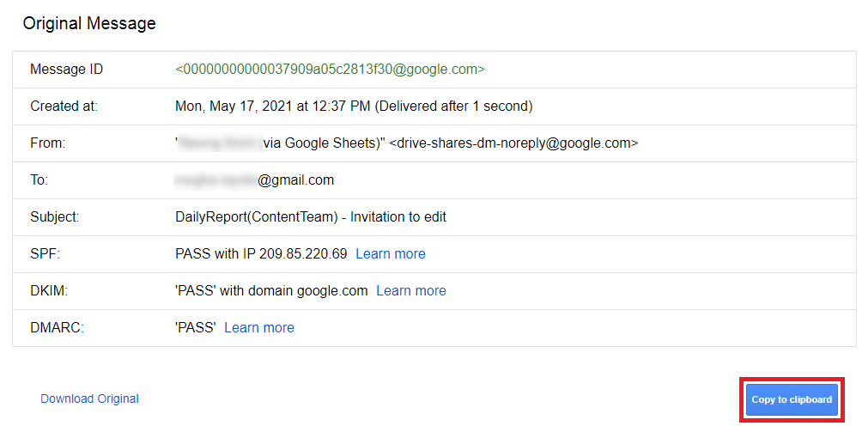Click the DMARC: row label
This screenshot has height=432, width=868.
(57, 328)
